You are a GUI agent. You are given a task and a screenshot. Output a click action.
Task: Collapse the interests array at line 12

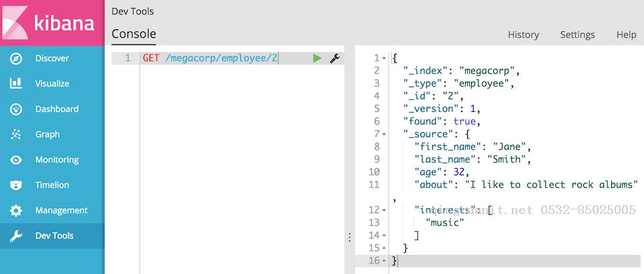point(384,210)
